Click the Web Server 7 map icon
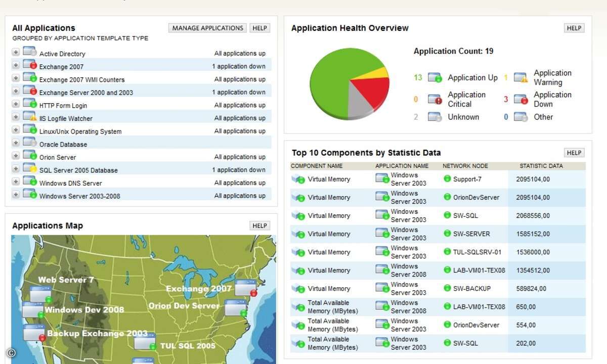The width and height of the screenshot is (607, 364). pyautogui.click(x=41, y=294)
